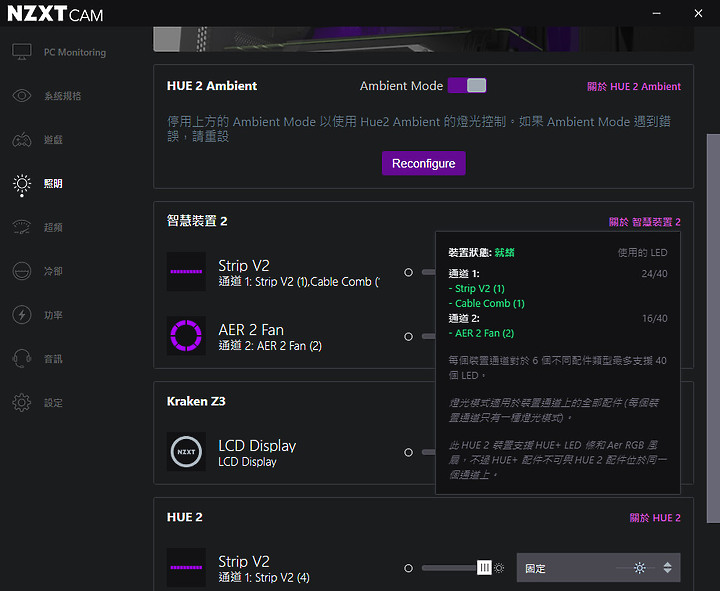Go to 冷卻 menu item
Screen dimensions: 720x591
[x=53, y=271]
